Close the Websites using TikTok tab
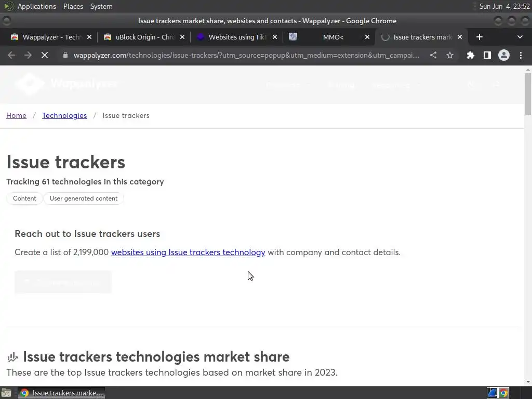The image size is (532, 399). tap(275, 37)
